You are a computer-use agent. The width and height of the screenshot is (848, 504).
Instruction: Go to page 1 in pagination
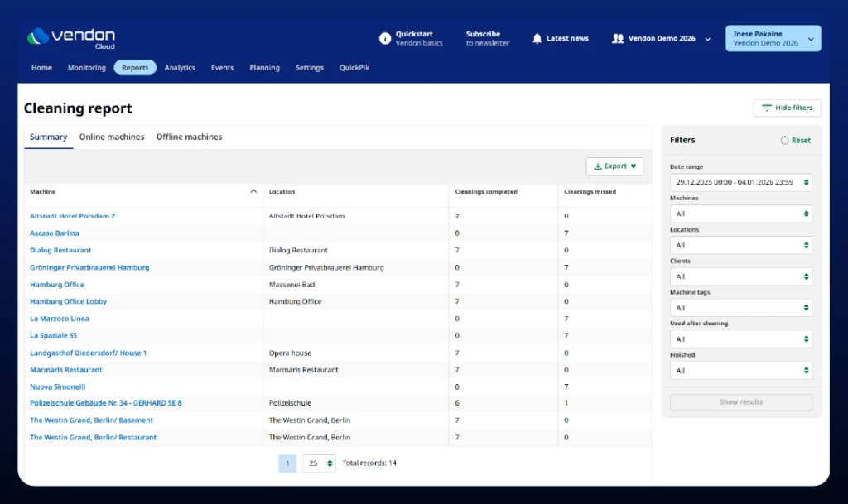point(287,463)
